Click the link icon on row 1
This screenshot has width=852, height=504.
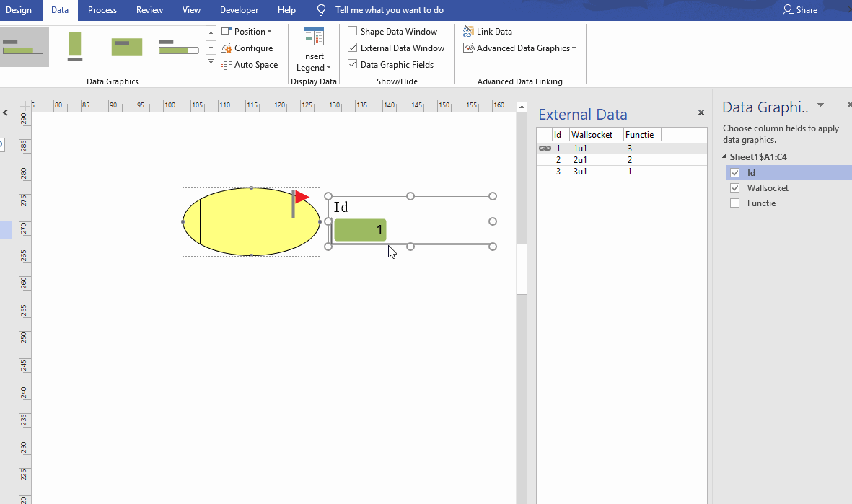545,148
